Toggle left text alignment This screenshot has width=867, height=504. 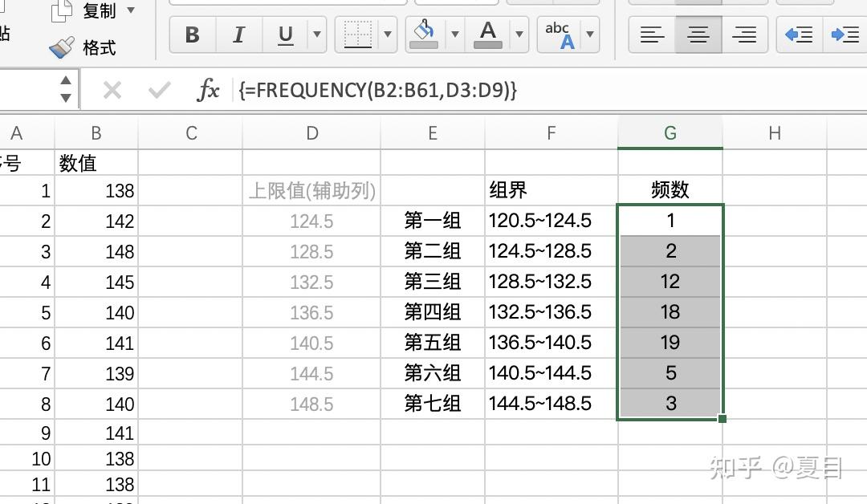651,35
